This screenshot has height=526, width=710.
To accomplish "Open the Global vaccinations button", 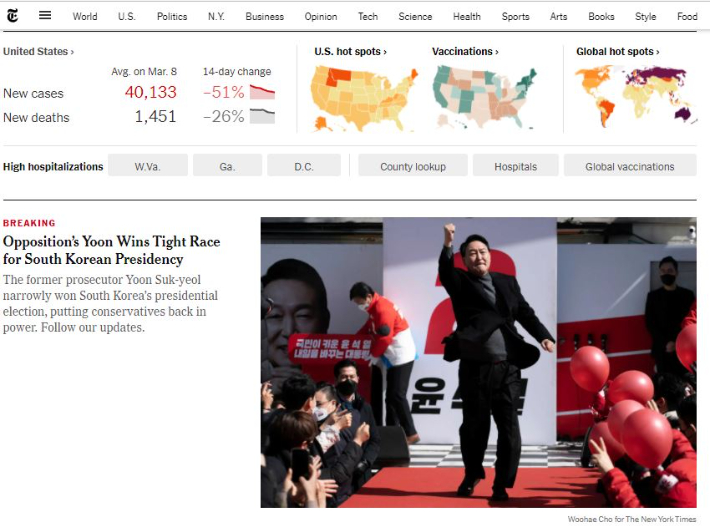I will pyautogui.click(x=630, y=165).
